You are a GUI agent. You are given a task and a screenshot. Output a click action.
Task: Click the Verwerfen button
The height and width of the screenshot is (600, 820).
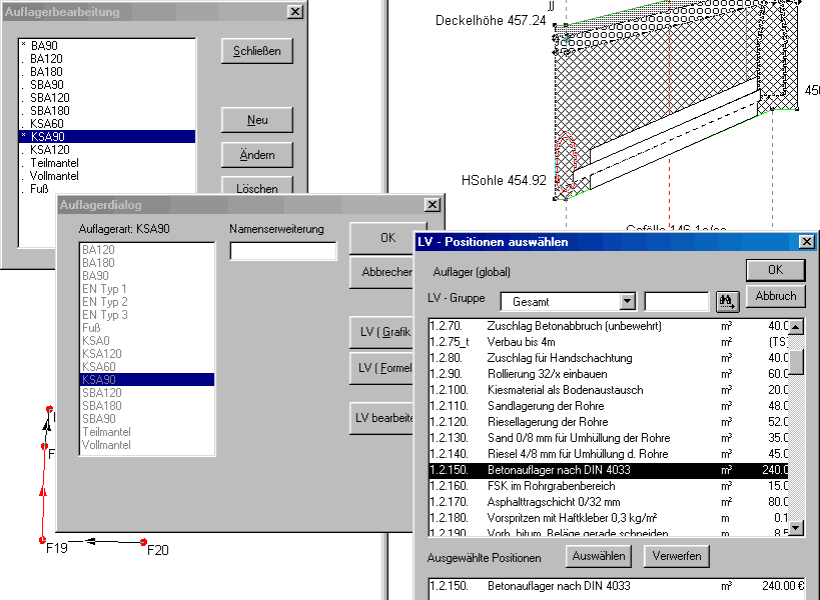(675, 556)
